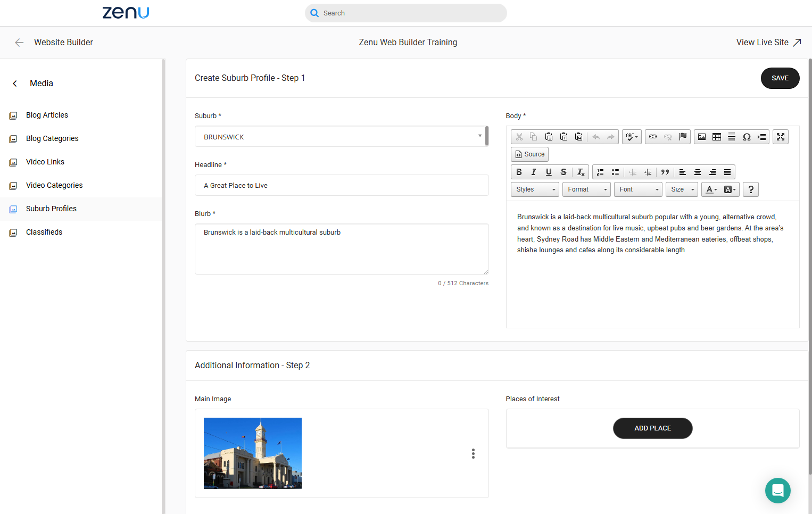Justify the body text
Image resolution: width=812 pixels, height=514 pixels.
pos(727,172)
